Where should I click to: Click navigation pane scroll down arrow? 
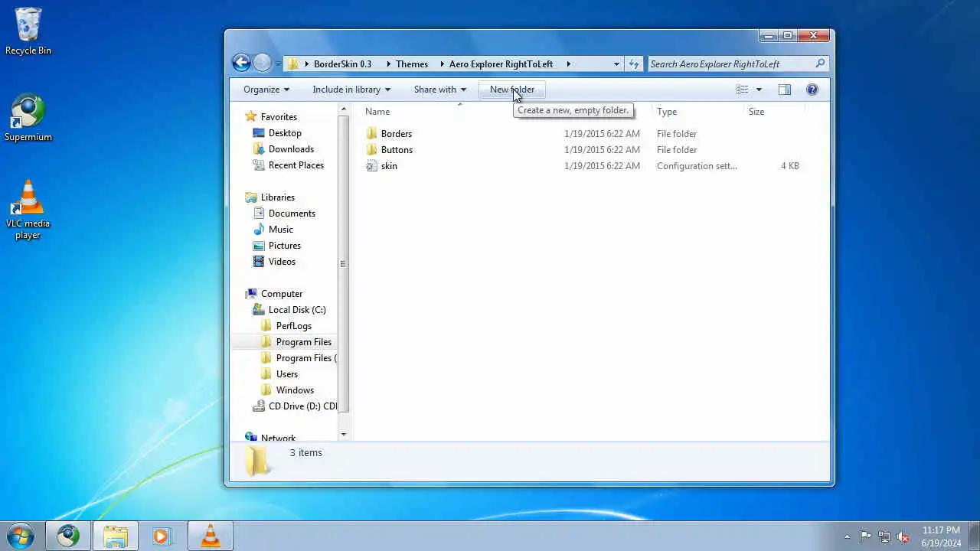pyautogui.click(x=343, y=435)
